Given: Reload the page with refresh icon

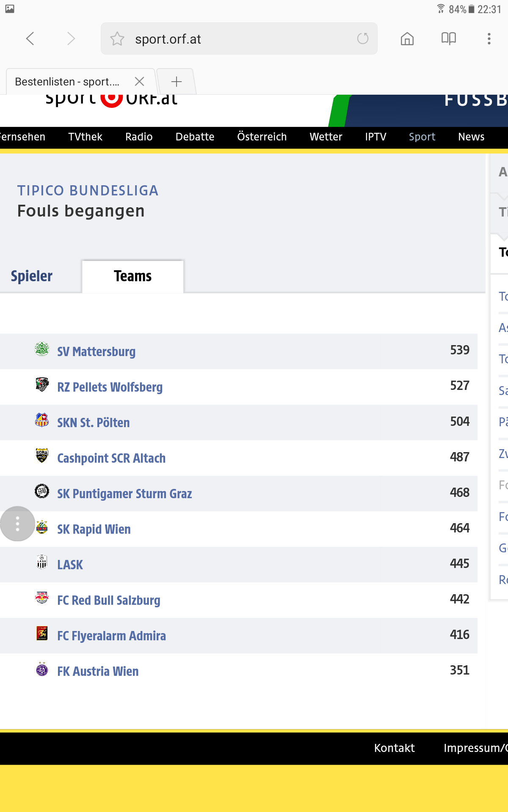Looking at the screenshot, I should (363, 38).
